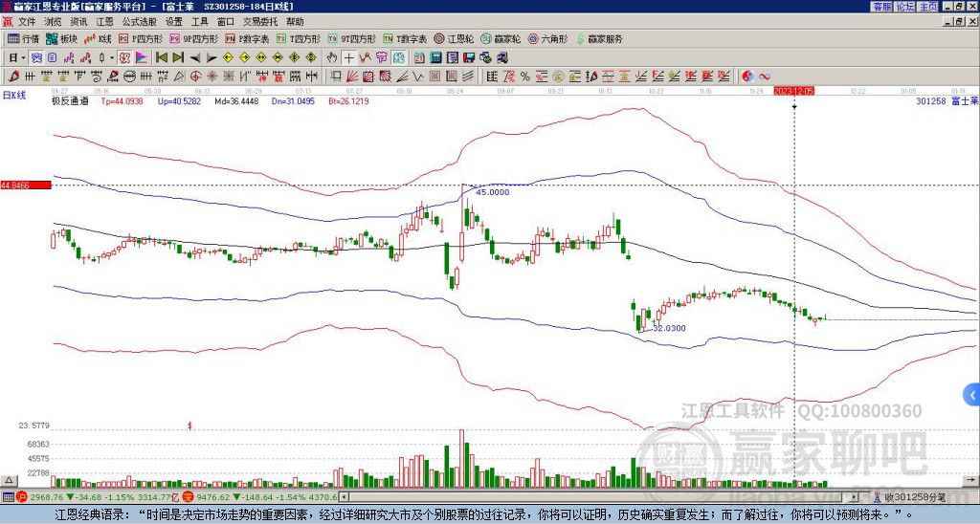This screenshot has width=980, height=524.
Task: Open the 六角形 hexagon tool
Action: pos(548,38)
